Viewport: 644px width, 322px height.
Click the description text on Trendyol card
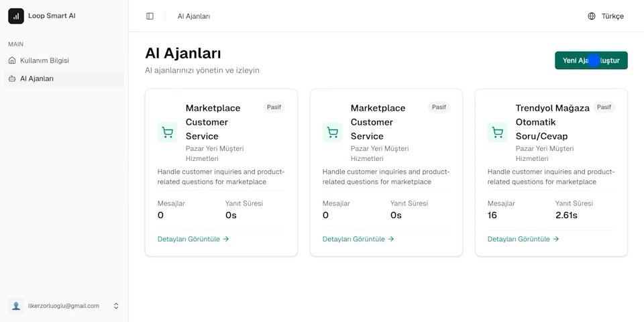pyautogui.click(x=551, y=177)
